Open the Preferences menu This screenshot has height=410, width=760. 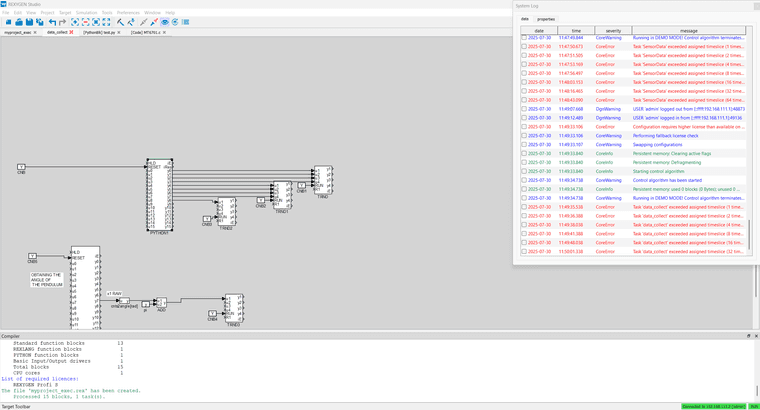point(128,13)
